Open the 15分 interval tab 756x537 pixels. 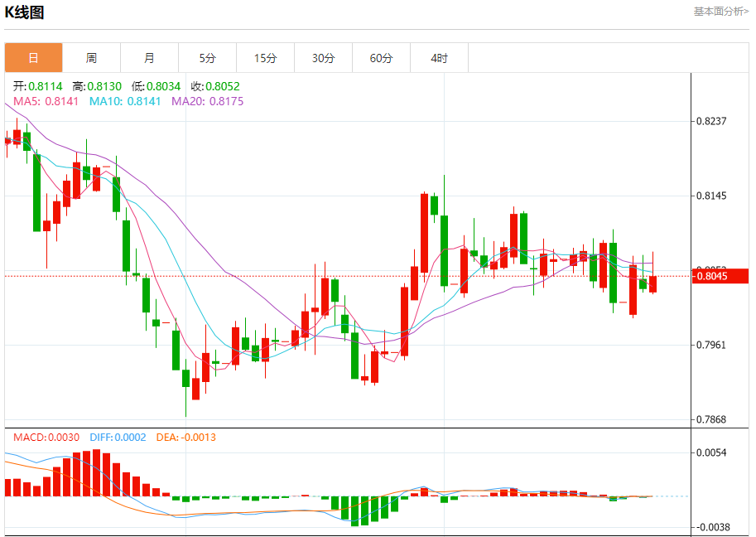(x=265, y=58)
